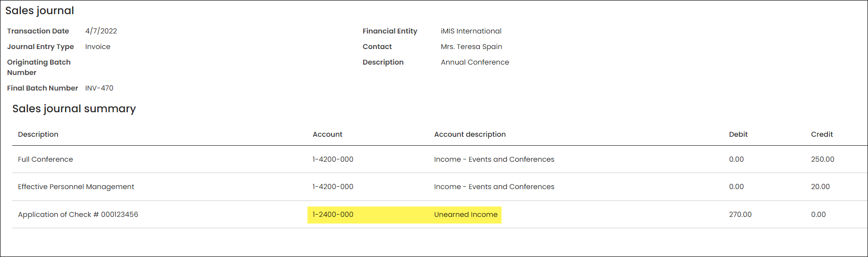Click highlighted account 1-2400-000
The height and width of the screenshot is (257, 868).
tap(333, 215)
